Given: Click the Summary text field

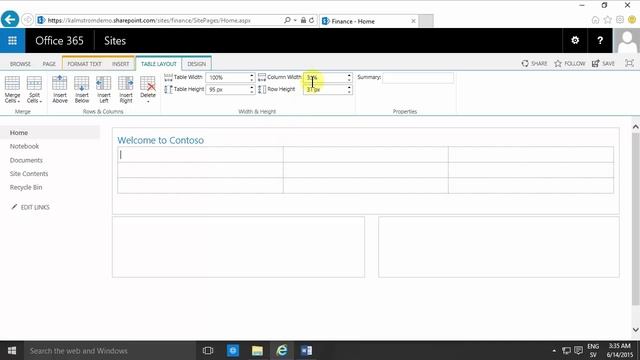Looking at the screenshot, I should (418, 78).
